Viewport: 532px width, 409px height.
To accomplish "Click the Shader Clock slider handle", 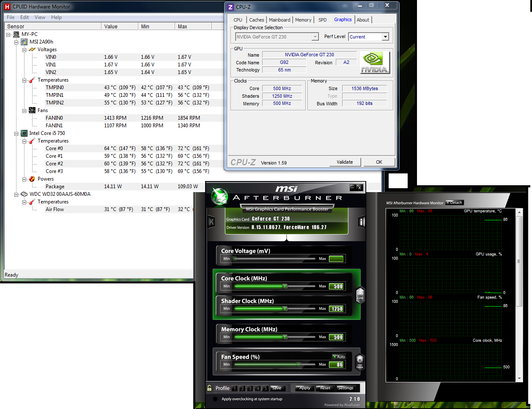I will pos(285,309).
